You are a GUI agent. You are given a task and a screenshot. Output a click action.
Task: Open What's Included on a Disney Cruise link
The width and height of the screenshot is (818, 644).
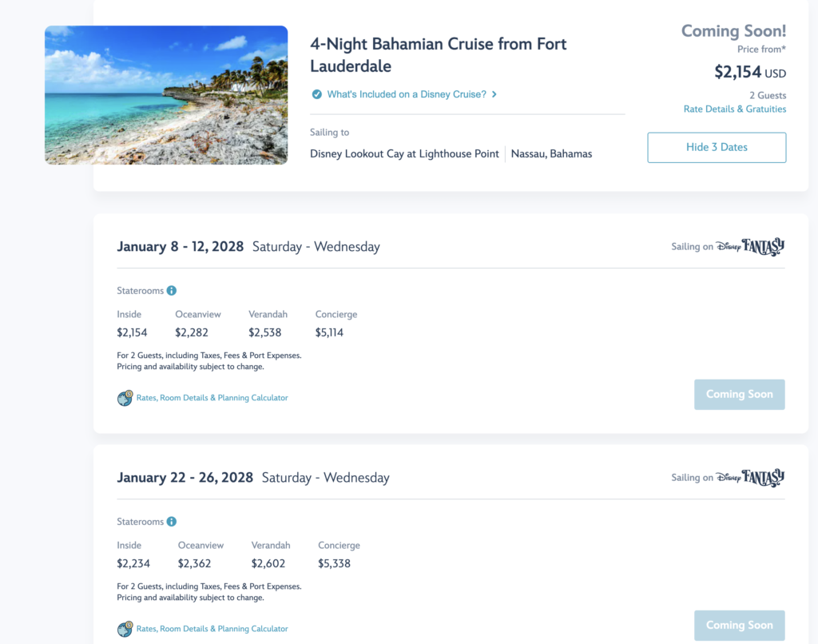click(x=407, y=94)
